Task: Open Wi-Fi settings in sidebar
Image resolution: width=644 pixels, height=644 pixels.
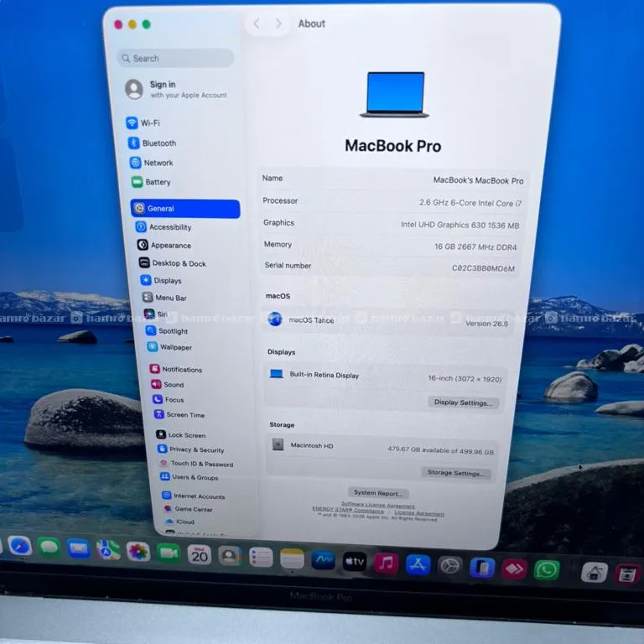Action: click(x=143, y=122)
